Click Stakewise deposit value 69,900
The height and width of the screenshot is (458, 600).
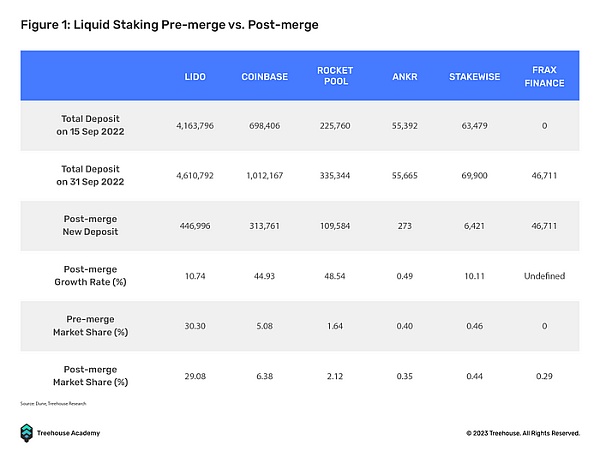click(474, 176)
